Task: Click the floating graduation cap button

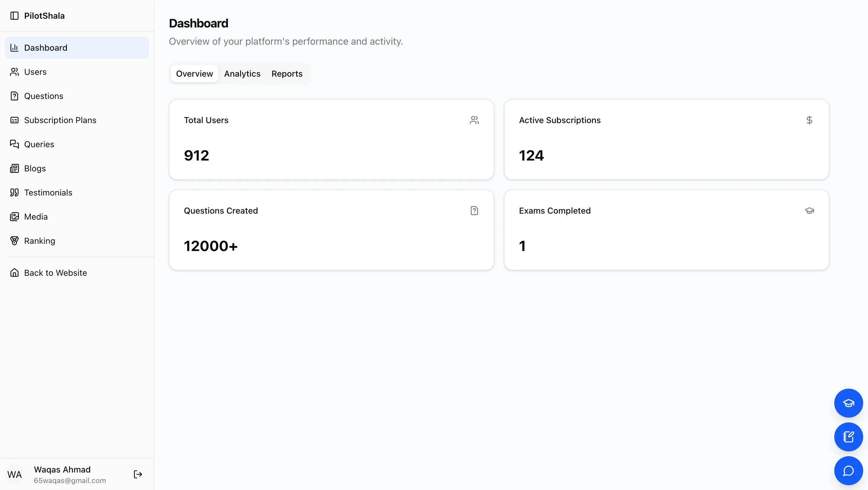Action: 848,403
